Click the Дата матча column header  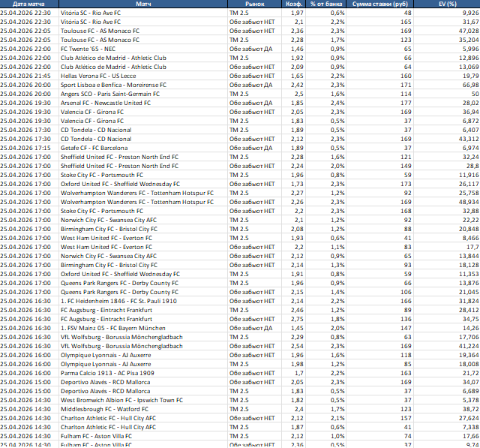click(x=29, y=5)
